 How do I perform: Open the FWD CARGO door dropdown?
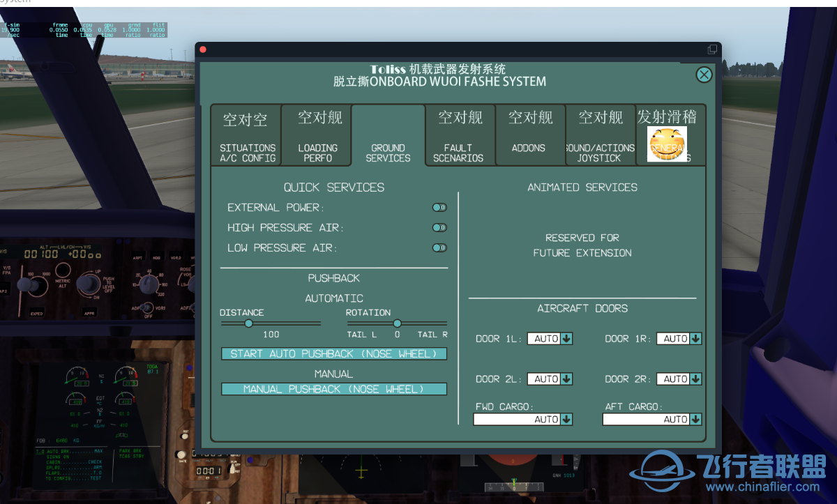tap(523, 420)
